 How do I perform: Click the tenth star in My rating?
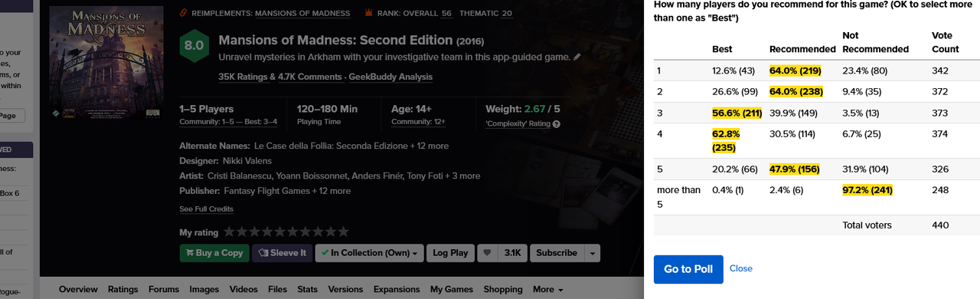tap(343, 232)
